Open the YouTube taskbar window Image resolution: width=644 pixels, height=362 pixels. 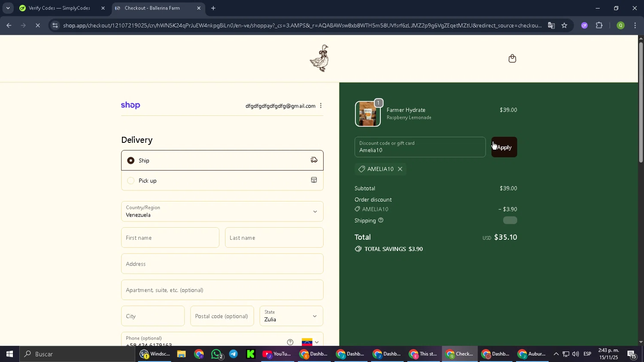click(277, 354)
